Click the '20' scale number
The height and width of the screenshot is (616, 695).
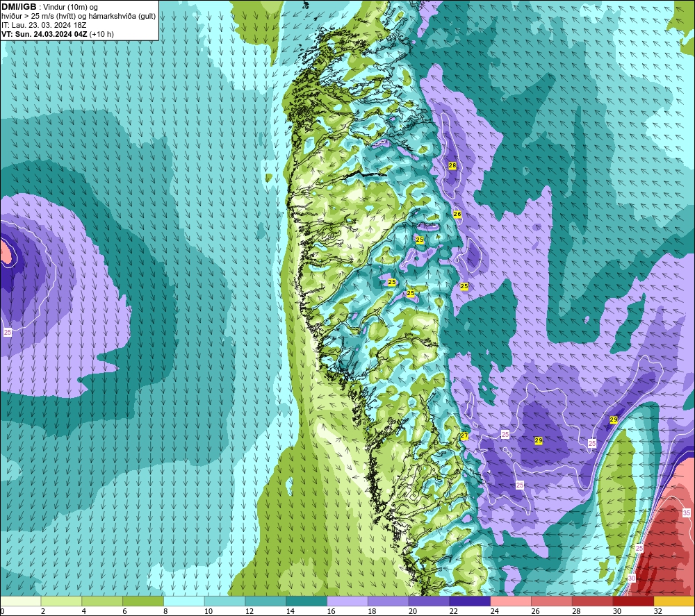point(413,611)
